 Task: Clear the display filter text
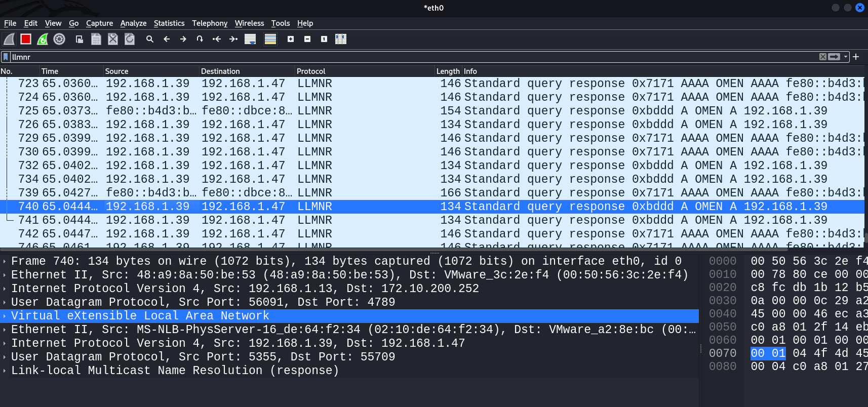(823, 57)
